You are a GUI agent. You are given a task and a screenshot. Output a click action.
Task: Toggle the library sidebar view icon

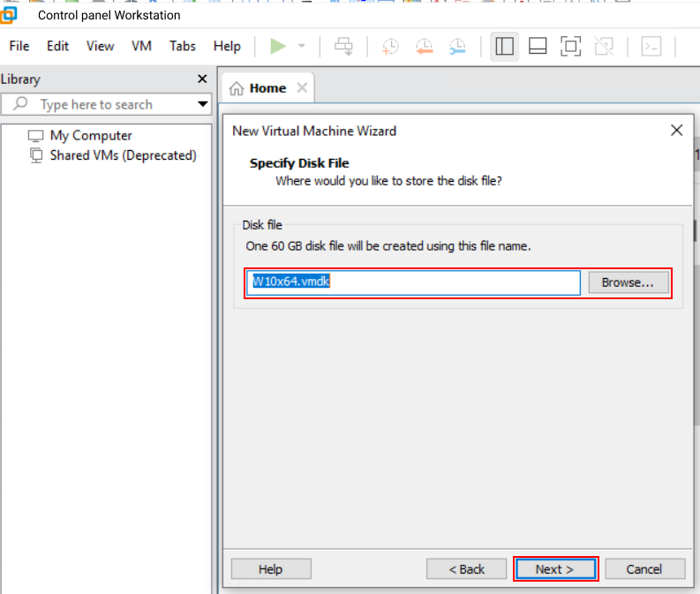[x=505, y=47]
